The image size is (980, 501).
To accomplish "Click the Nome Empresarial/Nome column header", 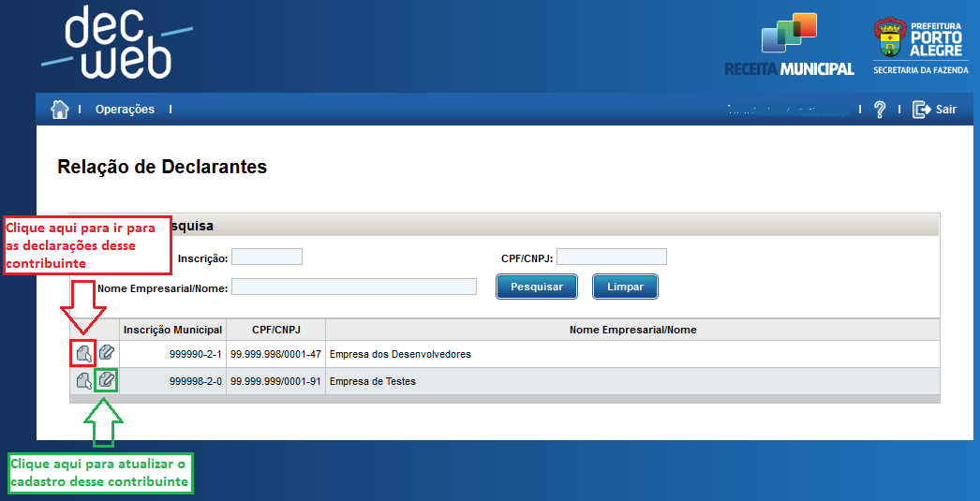I will pyautogui.click(x=632, y=330).
